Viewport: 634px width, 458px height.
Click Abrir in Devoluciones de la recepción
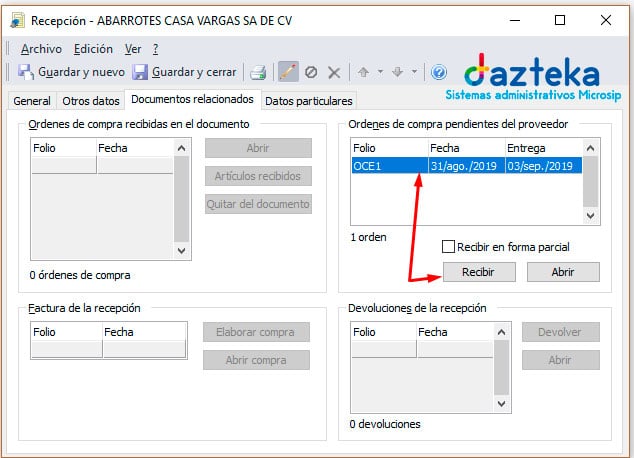tap(560, 360)
